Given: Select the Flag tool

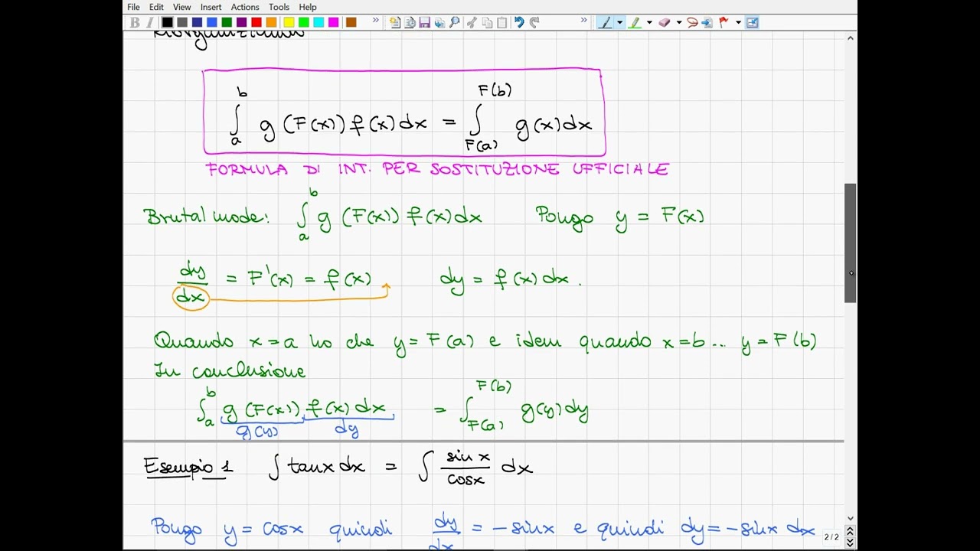Looking at the screenshot, I should [724, 22].
